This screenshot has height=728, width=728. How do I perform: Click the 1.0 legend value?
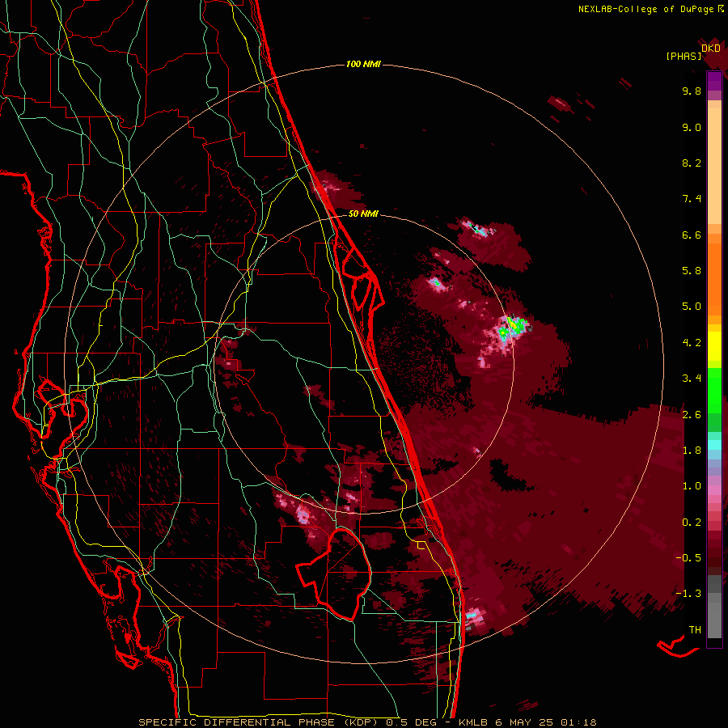click(692, 486)
